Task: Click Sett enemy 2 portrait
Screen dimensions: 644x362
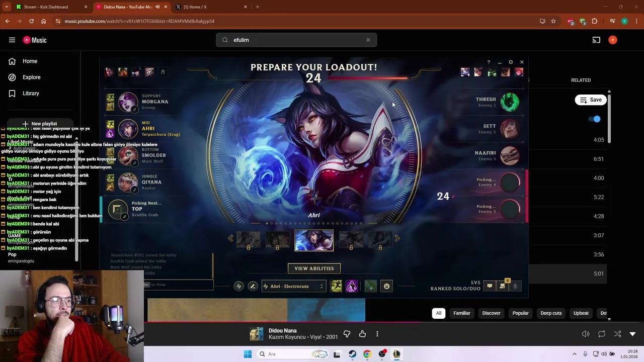Action: click(510, 129)
